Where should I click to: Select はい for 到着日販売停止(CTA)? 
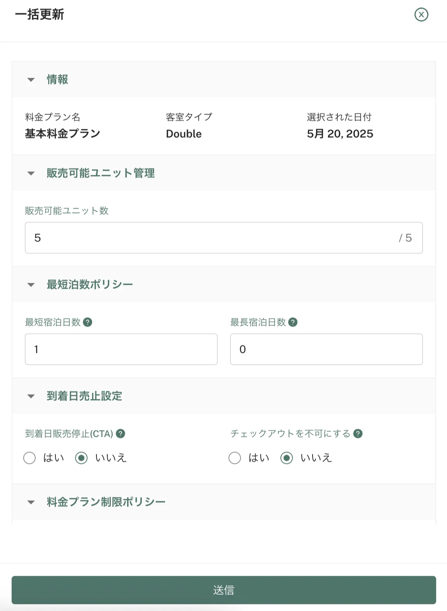coord(30,458)
